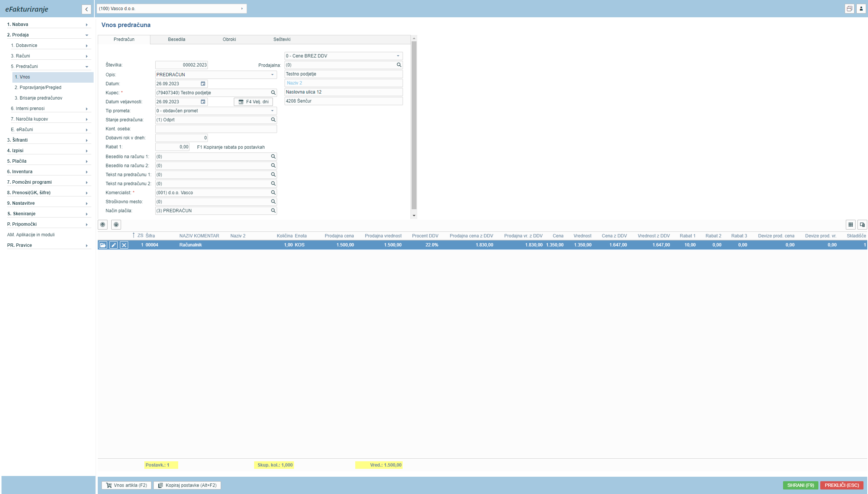Screen dimensions: 868x494
Task: Open the user profile icon
Action: 861,9
